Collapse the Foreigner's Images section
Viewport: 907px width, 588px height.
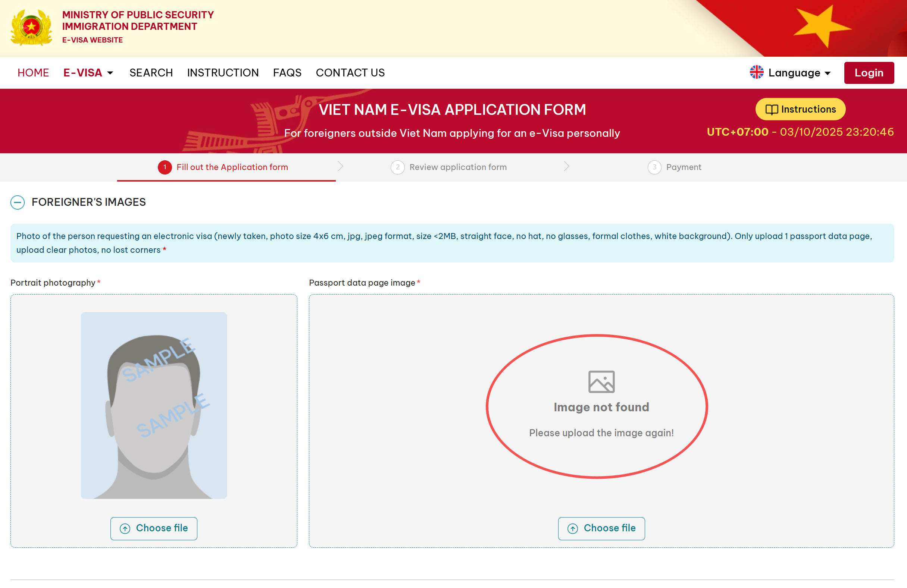tap(18, 202)
